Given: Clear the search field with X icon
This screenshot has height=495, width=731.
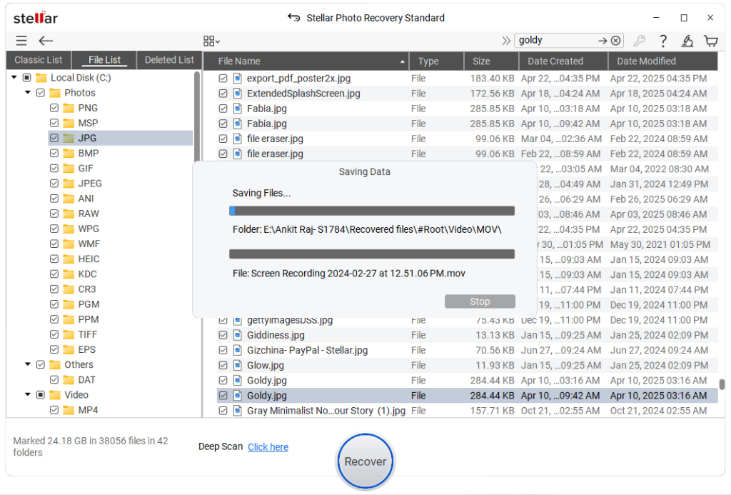Looking at the screenshot, I should tap(616, 41).
